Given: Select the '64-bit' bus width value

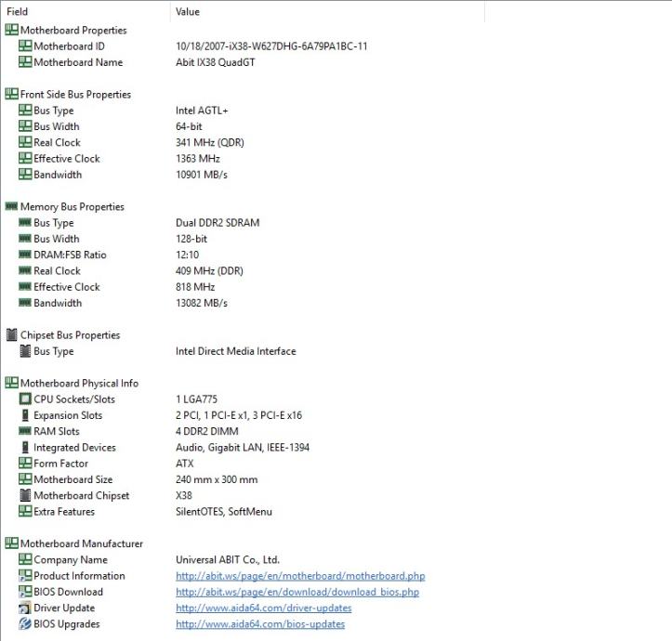Looking at the screenshot, I should (189, 126).
